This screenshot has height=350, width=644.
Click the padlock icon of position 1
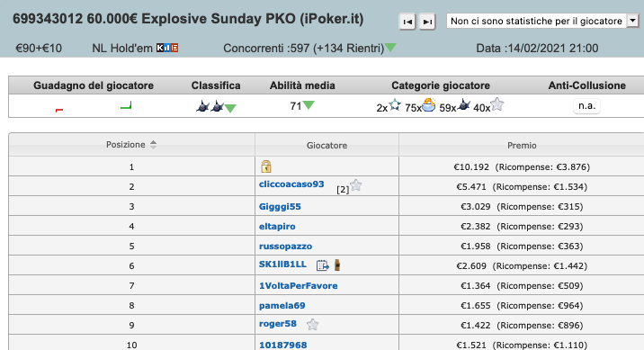pyautogui.click(x=266, y=166)
